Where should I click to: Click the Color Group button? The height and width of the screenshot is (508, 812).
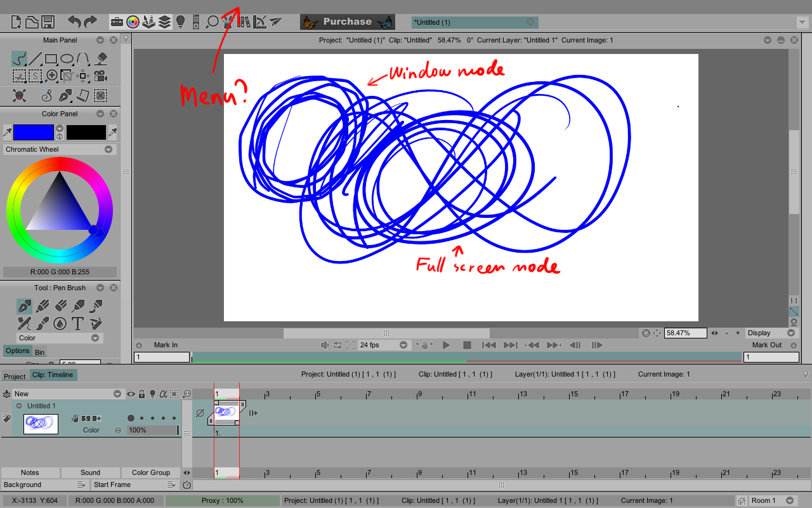151,472
